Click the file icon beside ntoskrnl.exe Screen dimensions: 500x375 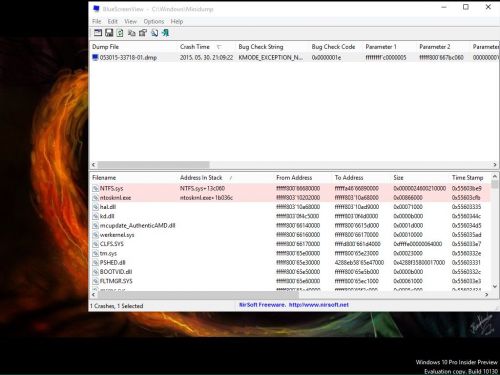coord(96,198)
